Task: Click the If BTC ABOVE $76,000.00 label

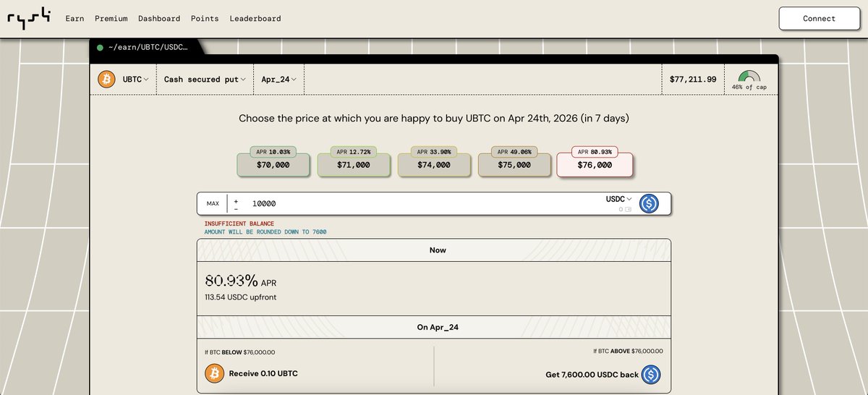Action: 628,351
